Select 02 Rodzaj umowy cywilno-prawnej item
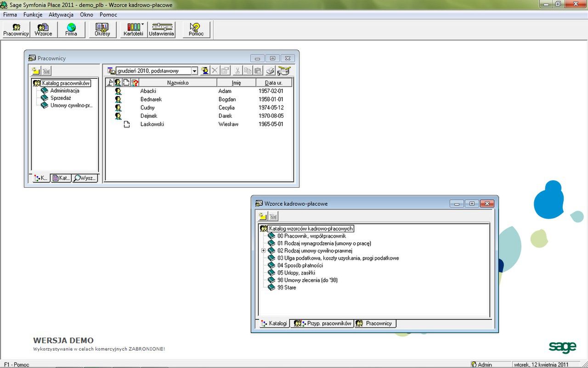 (315, 251)
